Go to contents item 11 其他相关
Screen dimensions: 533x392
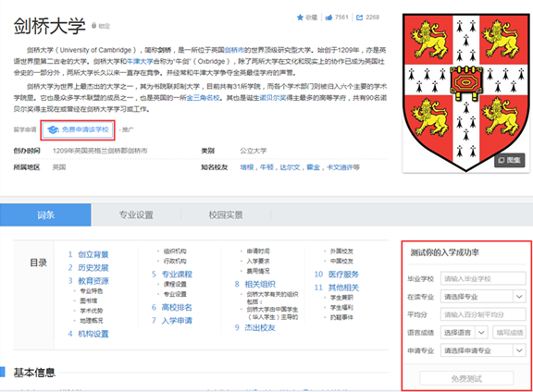pos(343,288)
